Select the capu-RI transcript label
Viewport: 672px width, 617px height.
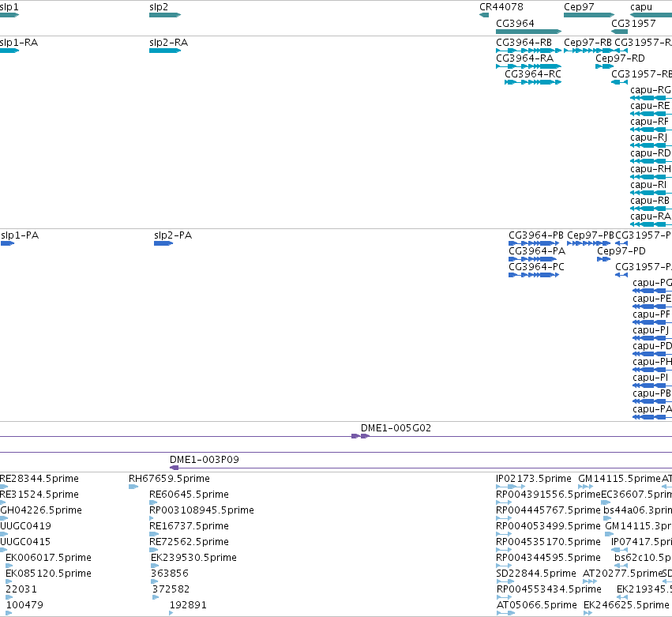(x=648, y=185)
